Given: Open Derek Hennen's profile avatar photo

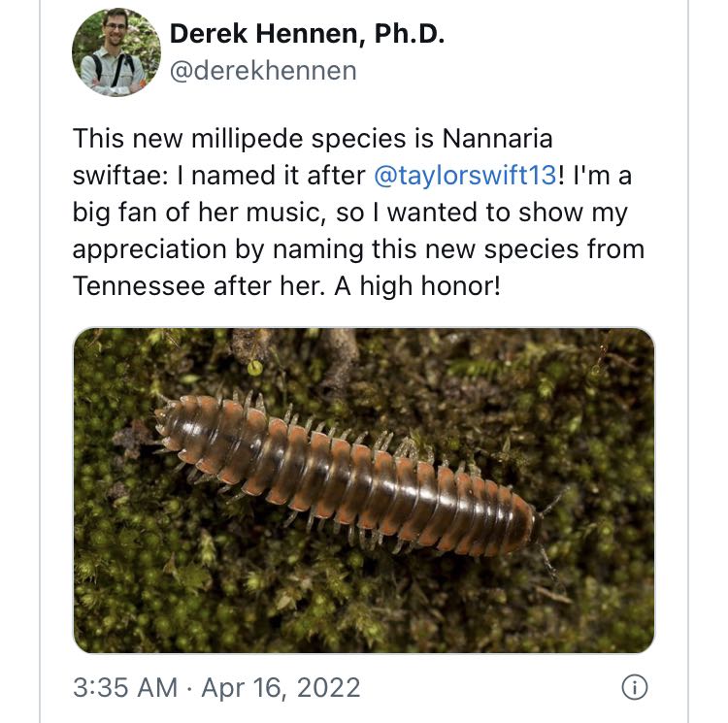Looking at the screenshot, I should [116, 52].
